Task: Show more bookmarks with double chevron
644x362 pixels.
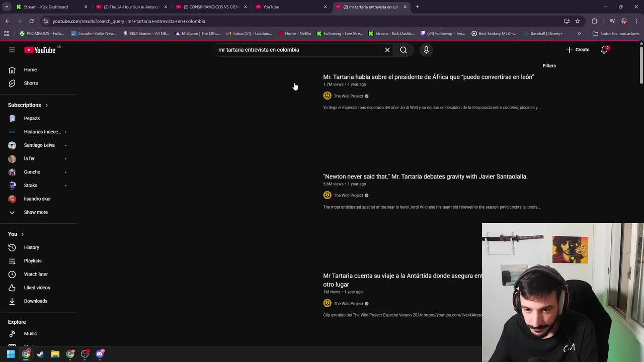Action: [579, 34]
